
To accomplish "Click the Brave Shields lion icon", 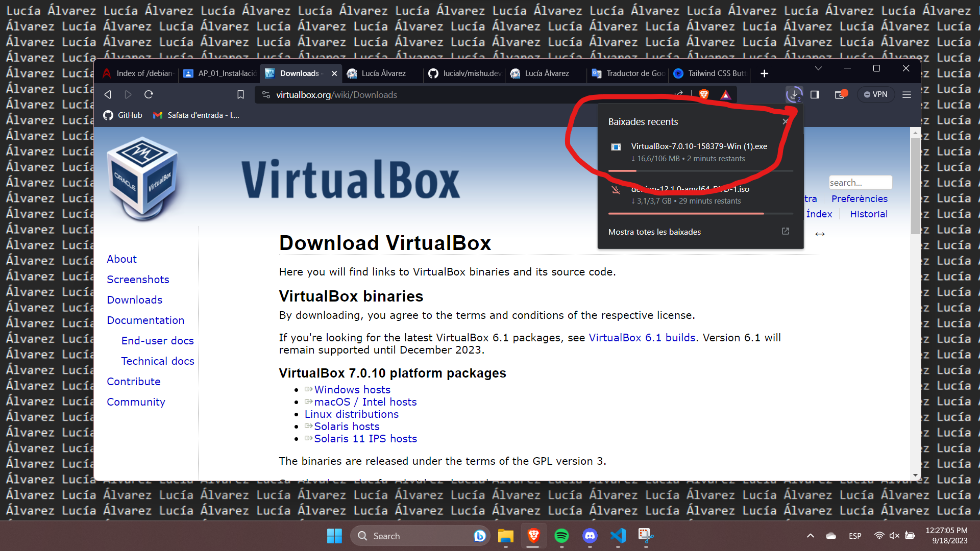I will click(x=704, y=94).
